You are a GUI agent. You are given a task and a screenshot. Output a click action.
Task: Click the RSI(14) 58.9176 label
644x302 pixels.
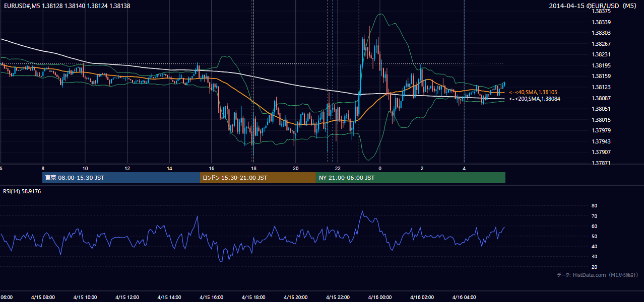pos(22,191)
